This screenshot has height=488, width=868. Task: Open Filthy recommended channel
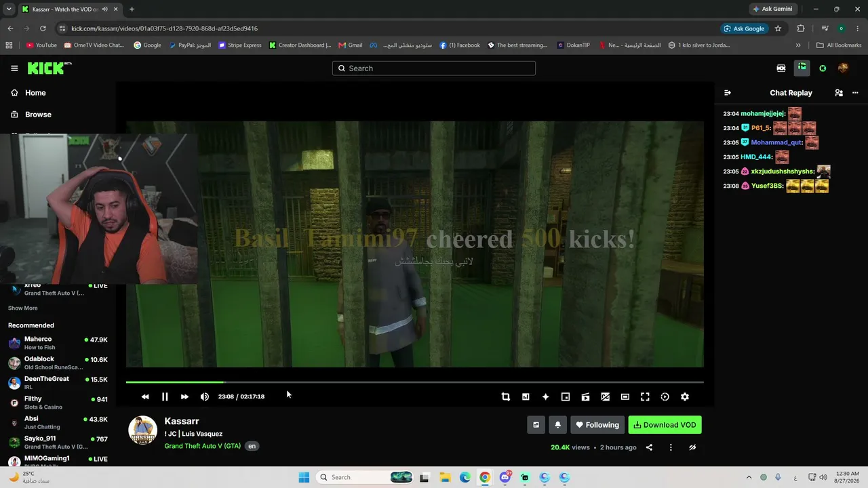pyautogui.click(x=58, y=403)
